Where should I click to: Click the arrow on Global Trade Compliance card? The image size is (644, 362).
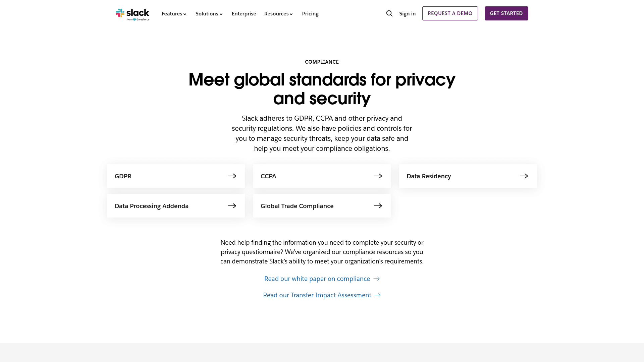(x=378, y=206)
